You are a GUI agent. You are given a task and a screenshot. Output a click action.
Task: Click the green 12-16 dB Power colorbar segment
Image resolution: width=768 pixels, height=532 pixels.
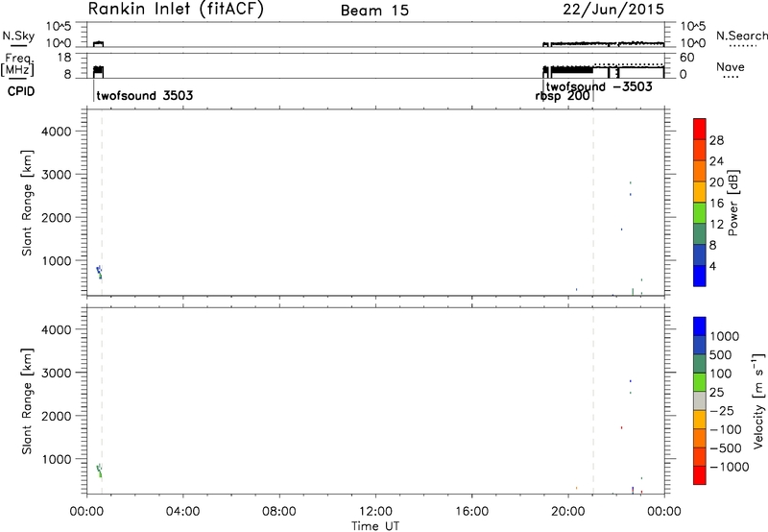tap(700, 212)
